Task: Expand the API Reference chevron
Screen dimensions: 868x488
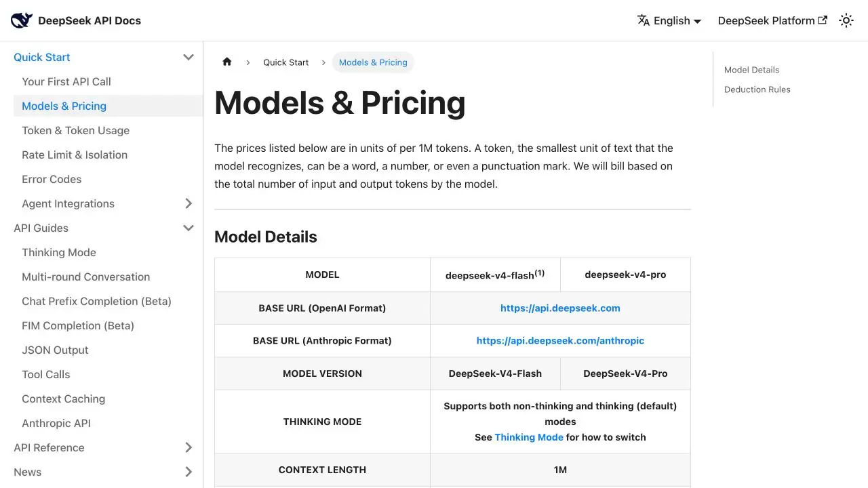Action: tap(189, 447)
